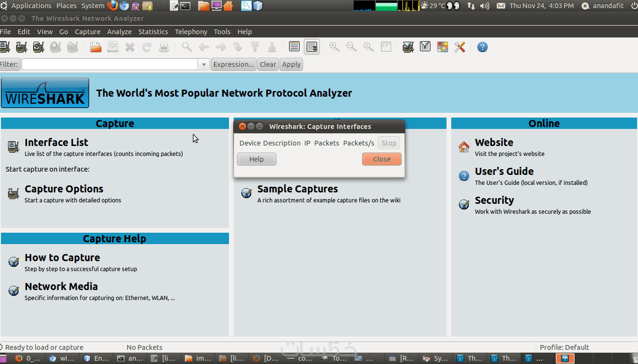This screenshot has height=364, width=638.
Task: Click the find packet magnifier icon
Action: coord(187,47)
